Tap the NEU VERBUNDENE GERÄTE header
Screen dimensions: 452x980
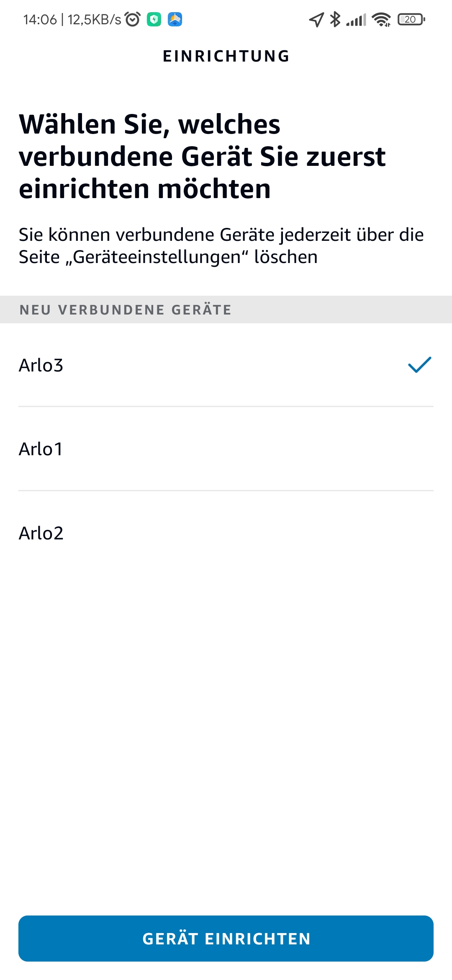[126, 310]
